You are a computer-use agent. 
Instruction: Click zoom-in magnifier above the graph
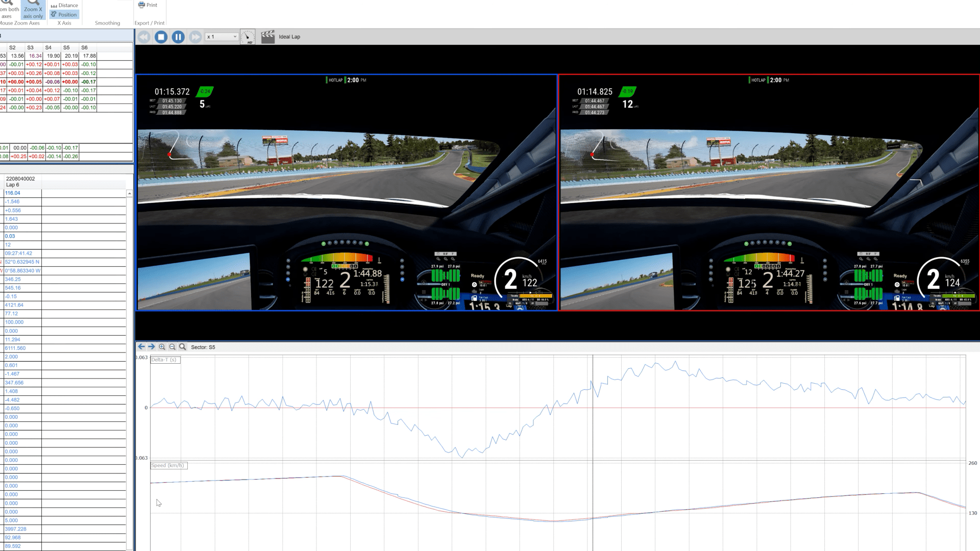point(162,346)
